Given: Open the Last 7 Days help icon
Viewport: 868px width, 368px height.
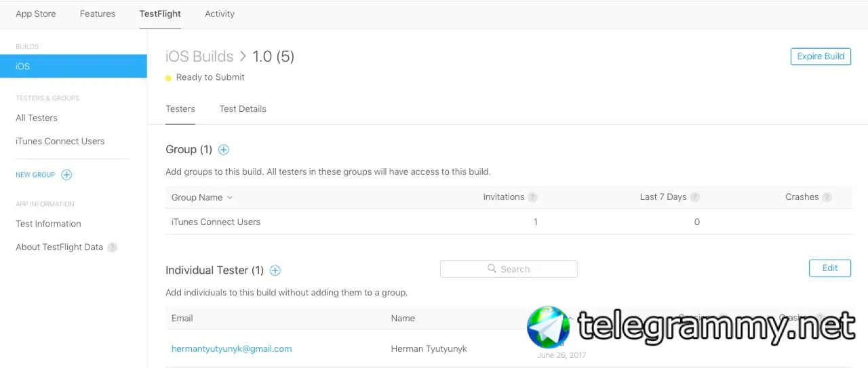Looking at the screenshot, I should click(695, 197).
